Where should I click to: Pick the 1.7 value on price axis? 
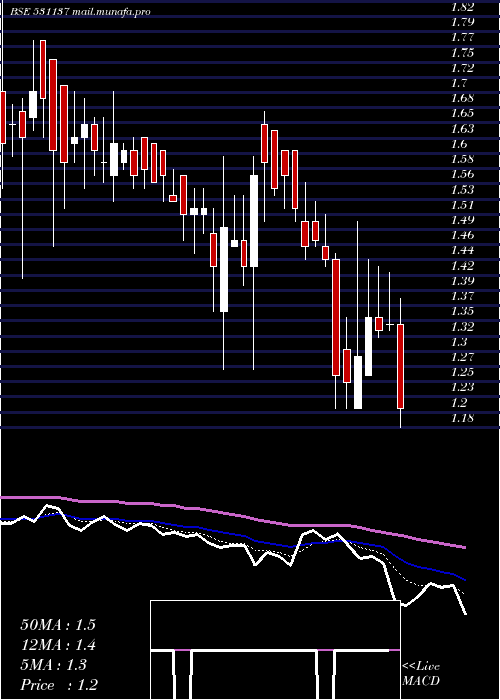click(459, 83)
